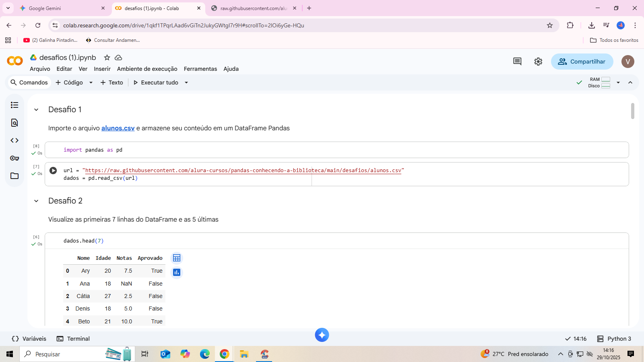Show hidden system tray icons
Viewport: 644px width, 362px height.
(x=560, y=354)
